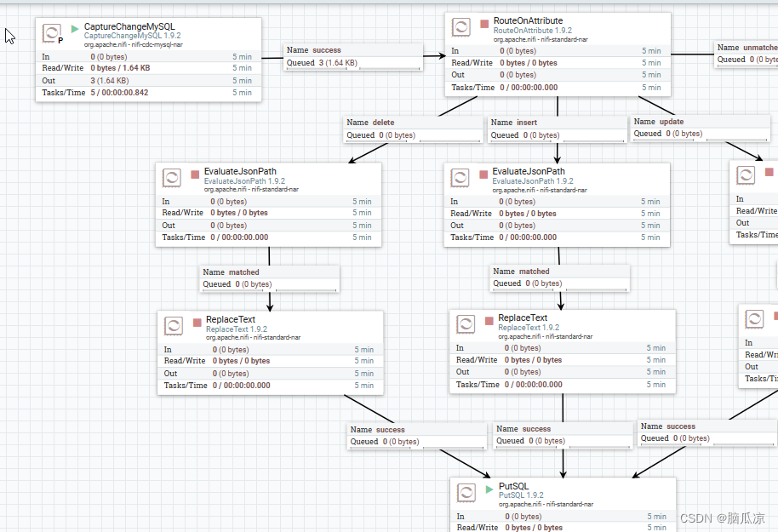Select the success connection from the ReplaceText fed by insert
This screenshot has width=778, height=532.
point(563,435)
